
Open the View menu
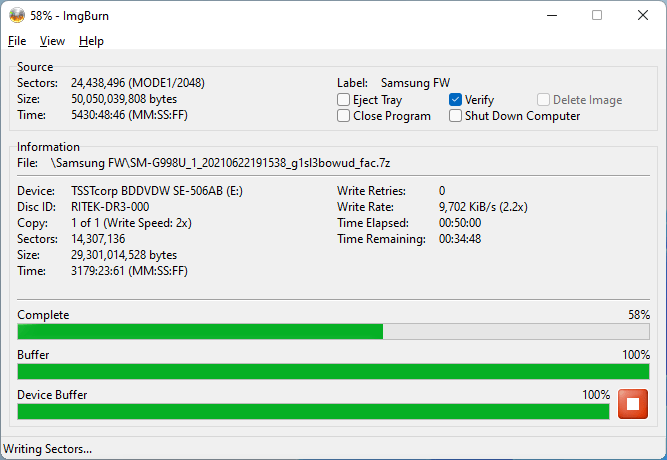pyautogui.click(x=52, y=41)
